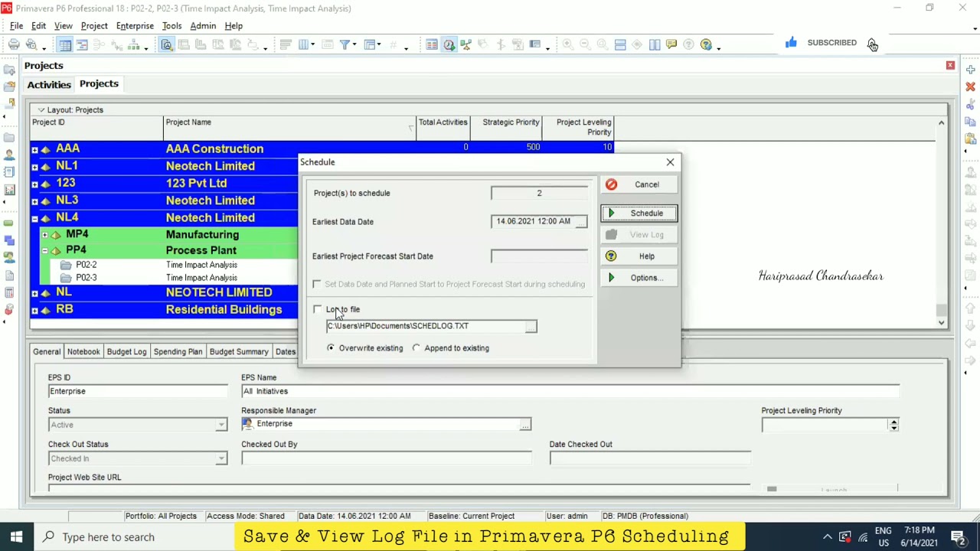
Task: Click the red Delete X in right sidebar
Action: (970, 87)
